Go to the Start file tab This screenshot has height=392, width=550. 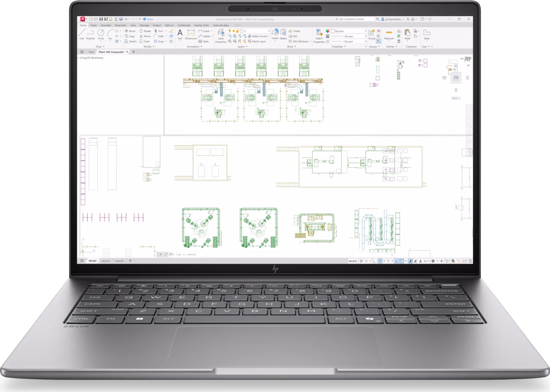(91, 52)
